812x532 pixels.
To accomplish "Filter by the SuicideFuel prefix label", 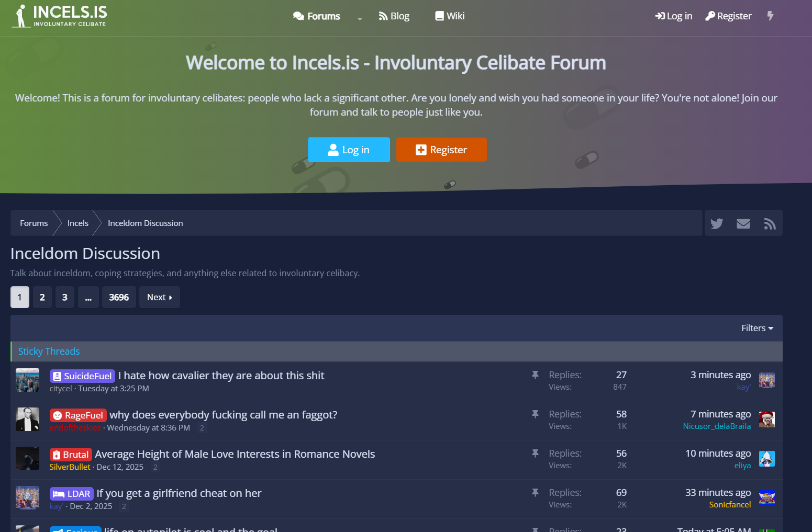I will click(82, 376).
